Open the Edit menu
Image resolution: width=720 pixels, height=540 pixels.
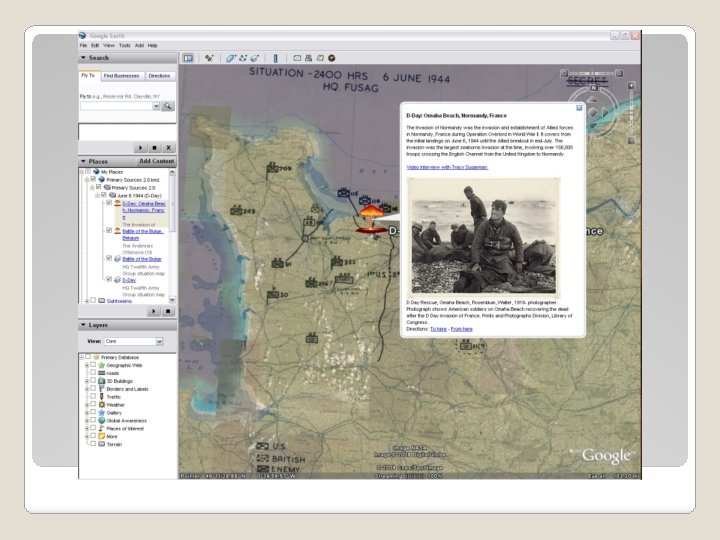[x=95, y=45]
